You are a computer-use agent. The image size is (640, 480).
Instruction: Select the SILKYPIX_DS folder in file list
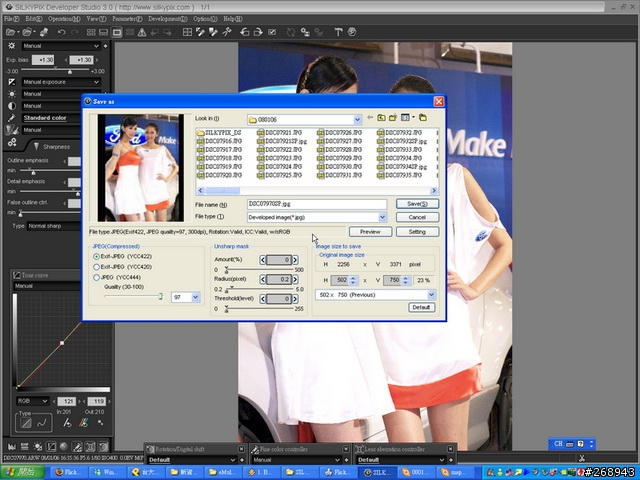coord(219,133)
